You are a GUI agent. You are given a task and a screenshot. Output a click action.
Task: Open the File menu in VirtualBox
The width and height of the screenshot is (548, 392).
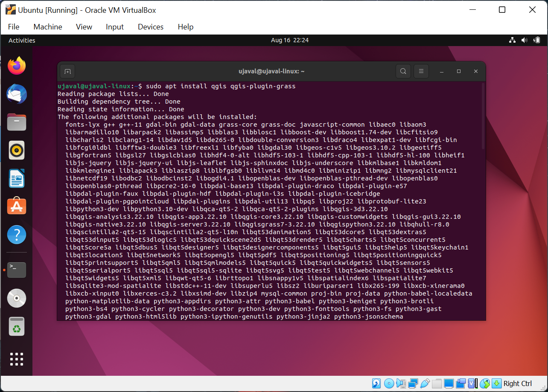(14, 26)
